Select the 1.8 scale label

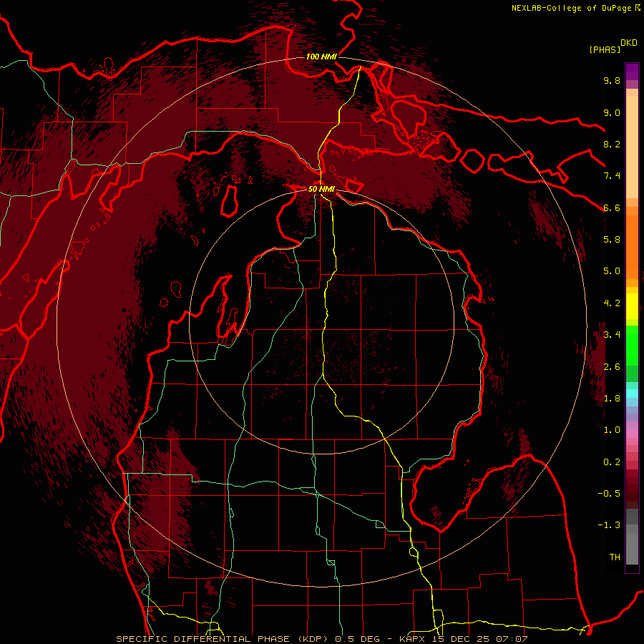coord(612,399)
